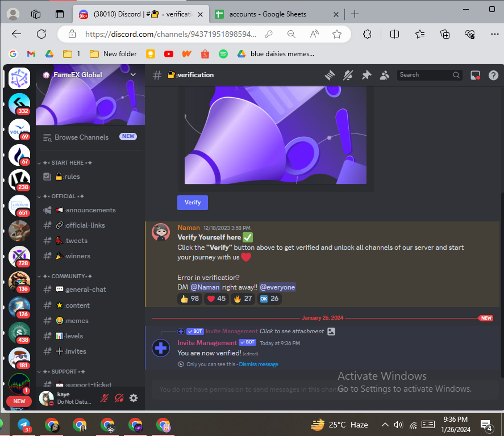Screen dimensions: 504x436
Task: Click @Naman mention in message
Action: click(x=205, y=287)
